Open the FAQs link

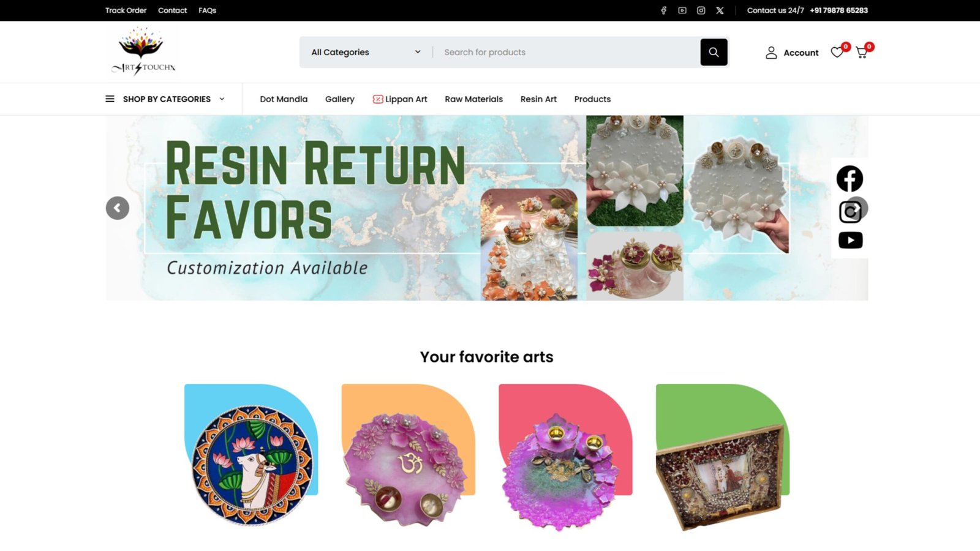(x=207, y=10)
